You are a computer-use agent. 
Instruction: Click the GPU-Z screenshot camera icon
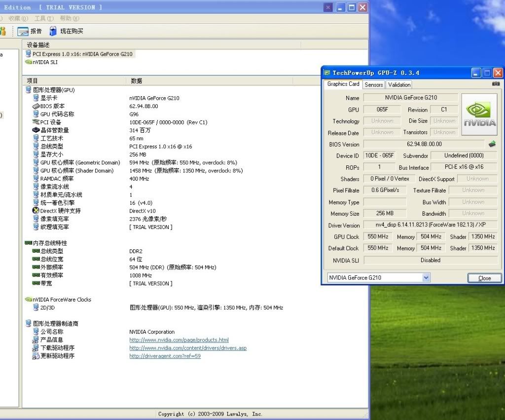(496, 84)
